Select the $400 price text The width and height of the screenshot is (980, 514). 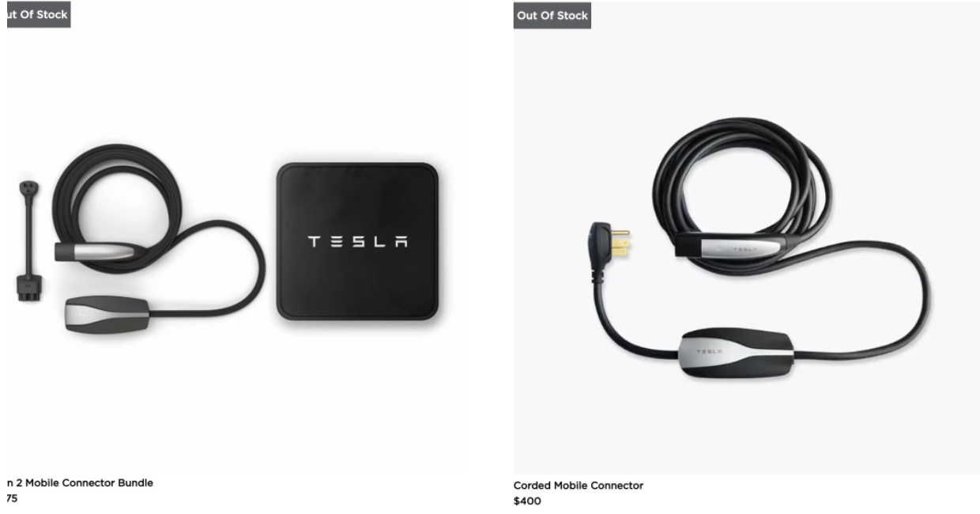pos(527,501)
